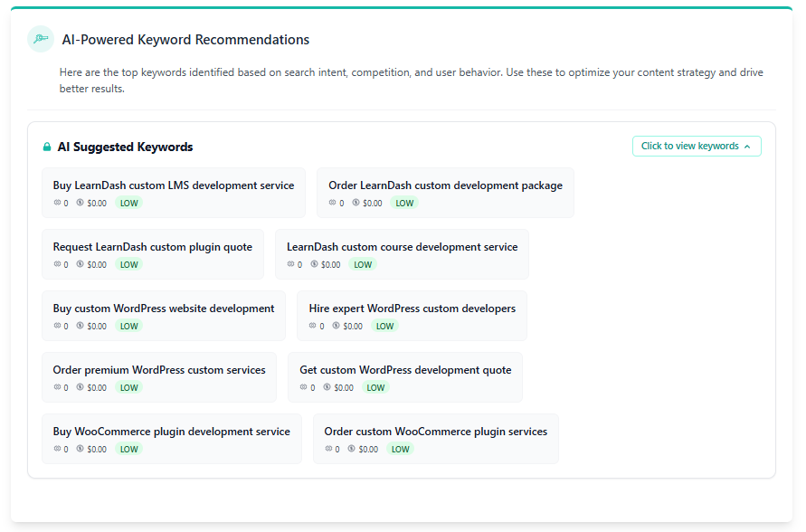The width and height of the screenshot is (806, 532).
Task: Click LOW badge on Request LearnDash custom plugin quote
Action: (129, 265)
